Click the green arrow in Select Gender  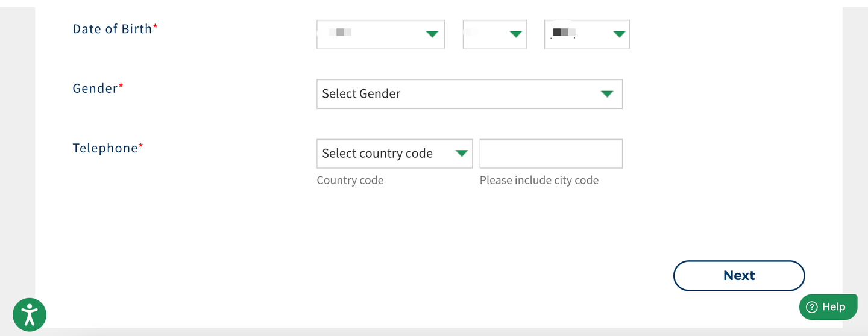tap(607, 94)
